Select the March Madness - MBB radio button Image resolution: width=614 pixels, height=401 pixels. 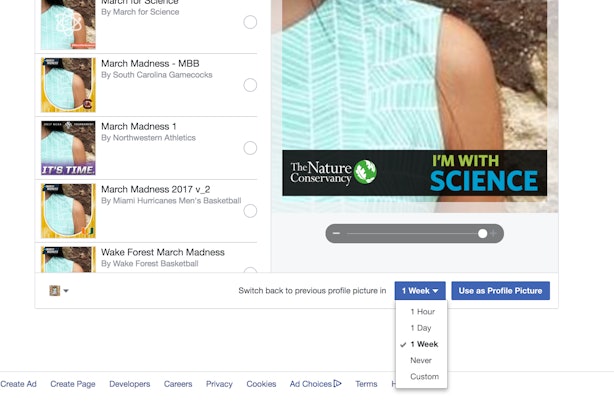click(250, 85)
